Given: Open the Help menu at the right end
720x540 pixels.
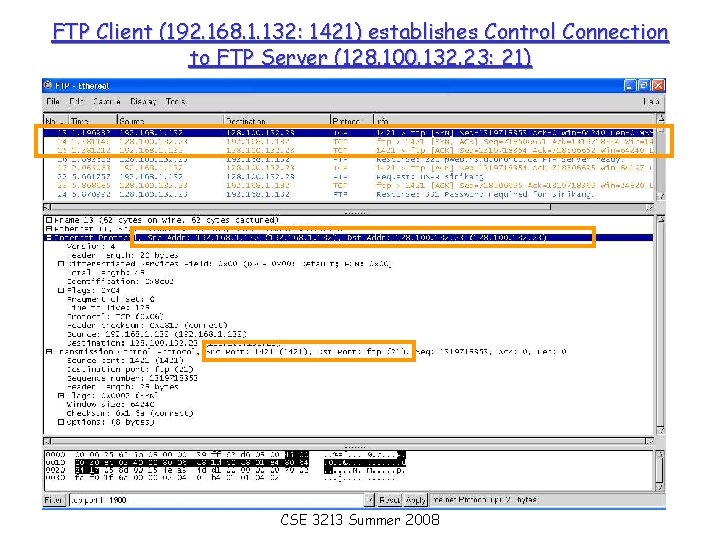Looking at the screenshot, I should 651,101.
